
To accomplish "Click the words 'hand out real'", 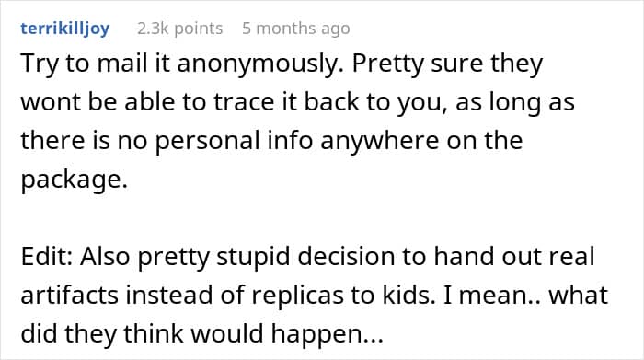I will [514, 257].
